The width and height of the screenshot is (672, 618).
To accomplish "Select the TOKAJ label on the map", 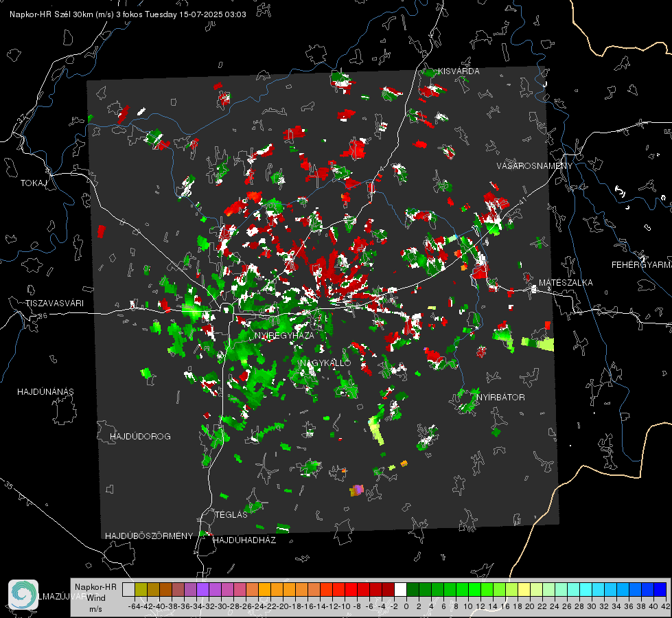I will pos(34,183).
